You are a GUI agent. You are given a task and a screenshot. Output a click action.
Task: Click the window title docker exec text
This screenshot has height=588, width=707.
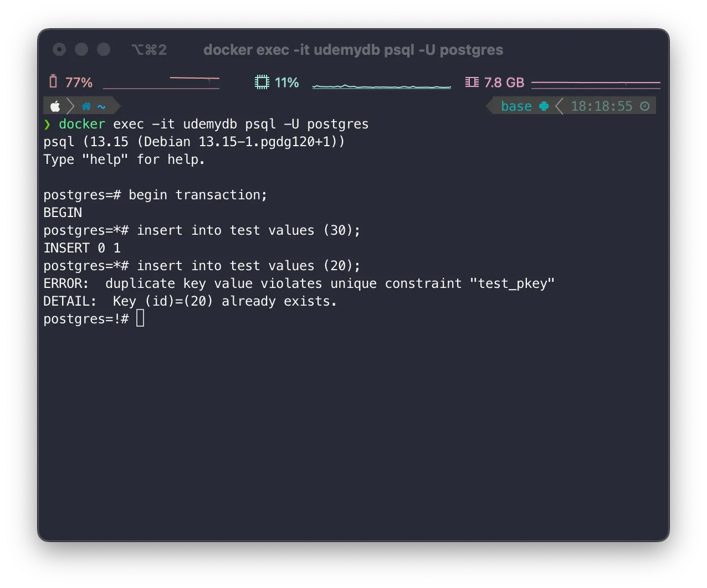click(353, 50)
